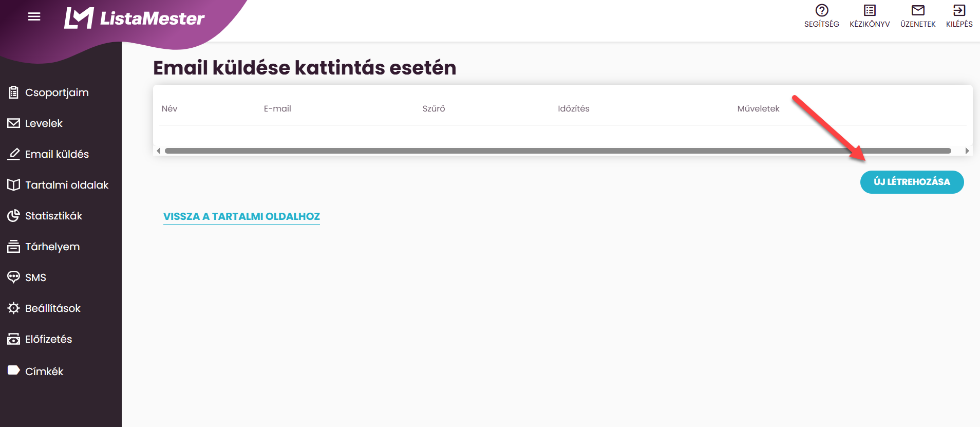Open the Kézikönyv manual icon
The image size is (980, 427).
pos(870,10)
